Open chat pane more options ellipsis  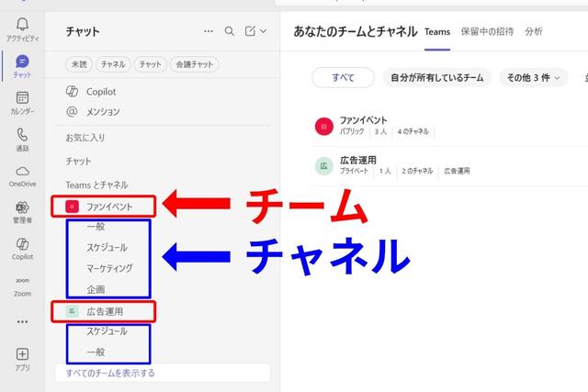(x=208, y=31)
